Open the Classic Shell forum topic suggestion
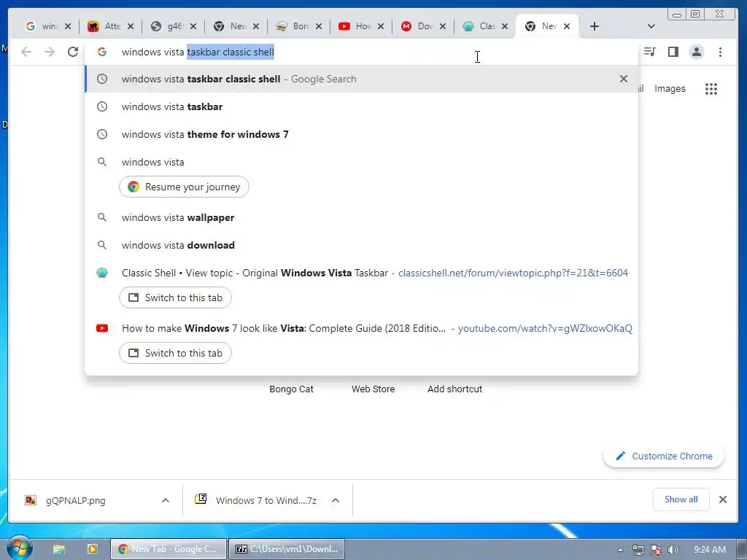 click(x=362, y=273)
